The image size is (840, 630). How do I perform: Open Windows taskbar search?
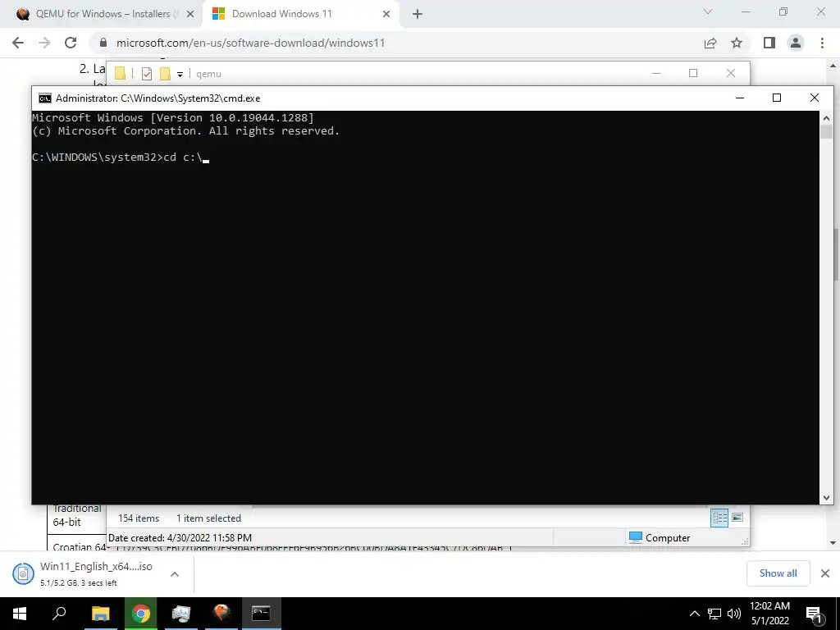point(59,614)
